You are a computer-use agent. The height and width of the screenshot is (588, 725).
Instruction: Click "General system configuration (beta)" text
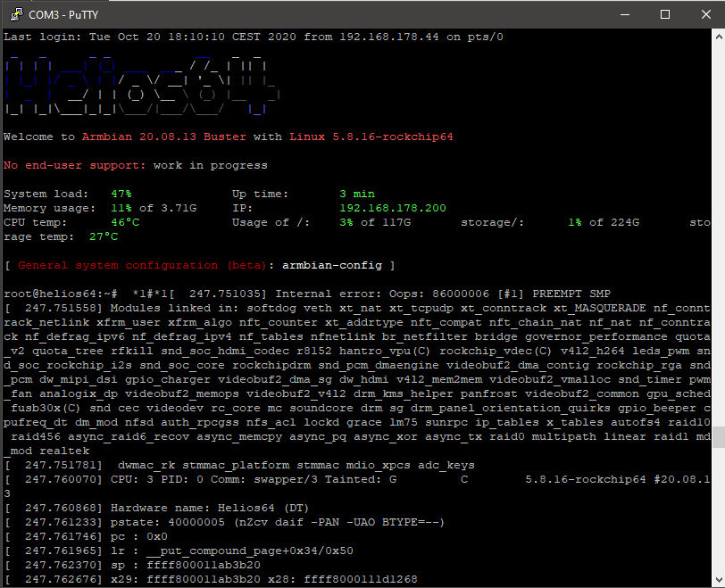click(x=143, y=266)
